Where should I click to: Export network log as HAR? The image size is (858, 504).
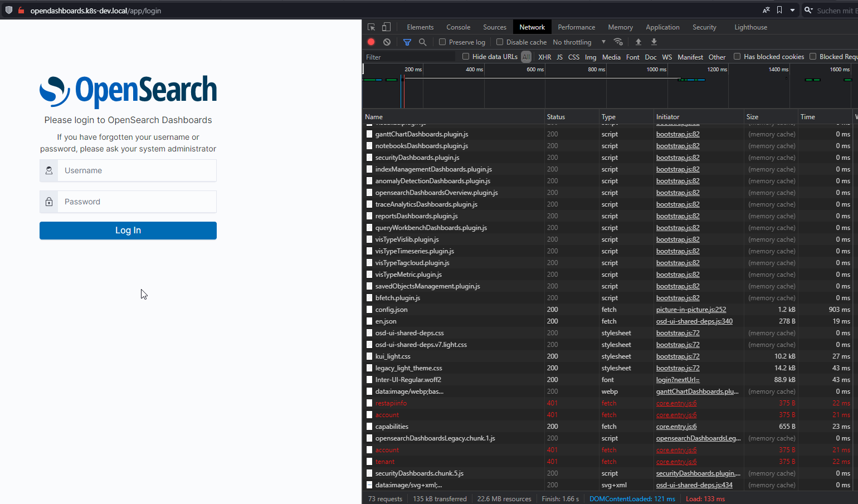[654, 42]
